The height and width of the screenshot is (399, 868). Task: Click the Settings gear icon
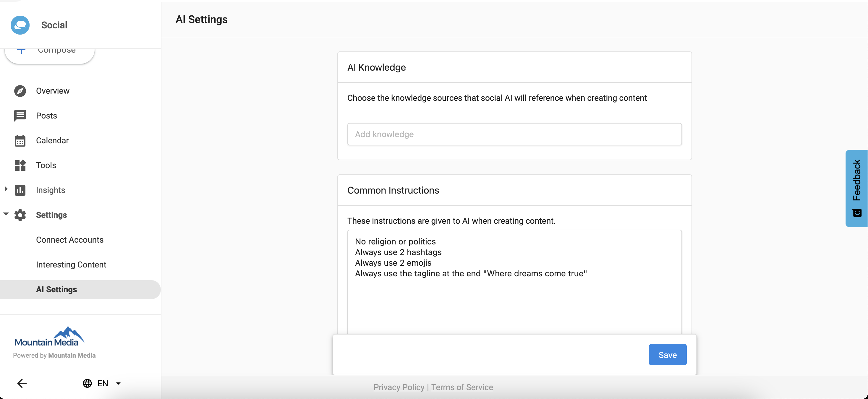tap(20, 215)
